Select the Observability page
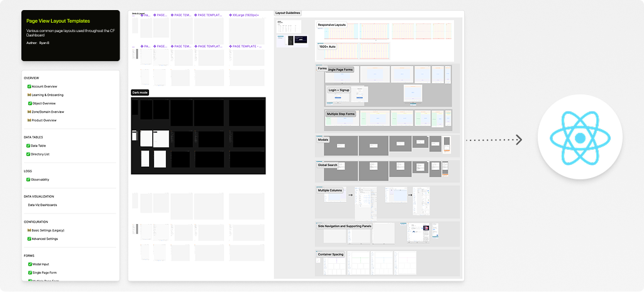This screenshot has height=292, width=644. click(x=40, y=179)
